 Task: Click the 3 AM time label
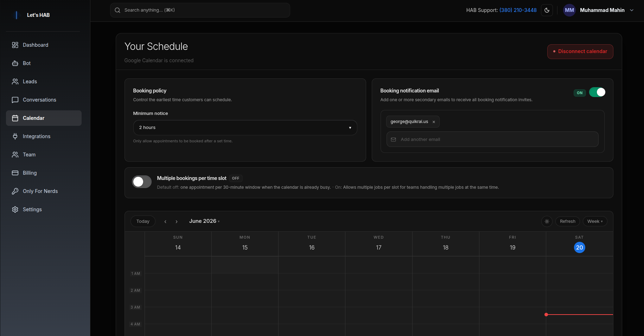tap(135, 307)
